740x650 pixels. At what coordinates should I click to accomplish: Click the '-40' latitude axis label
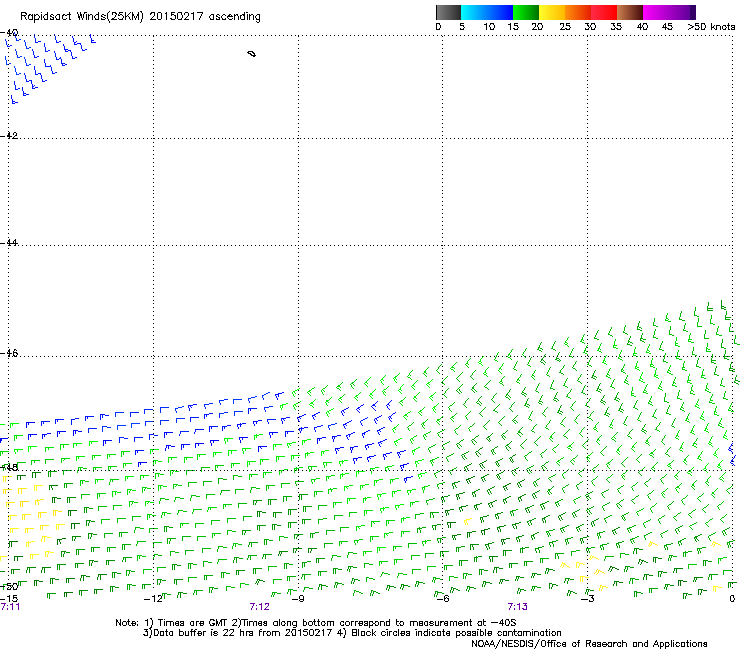pos(9,33)
